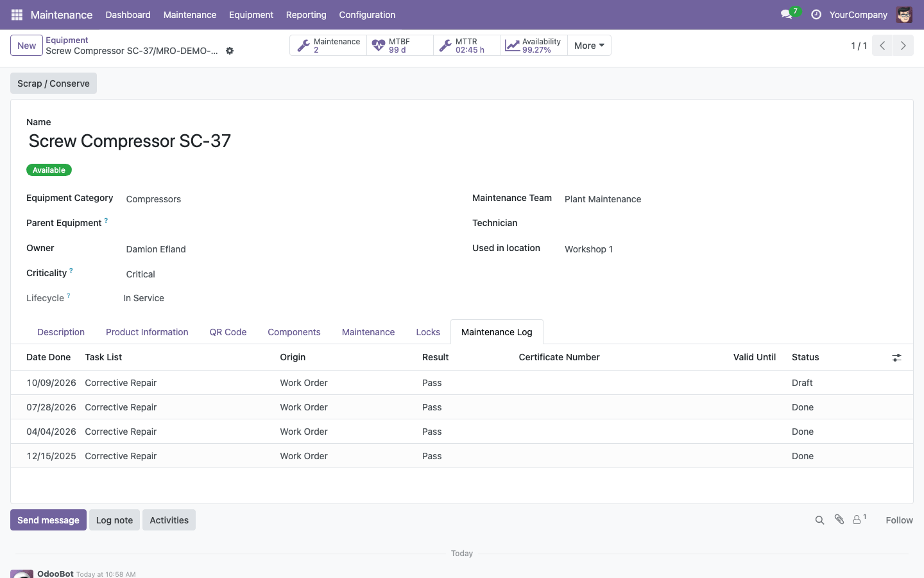The height and width of the screenshot is (578, 924).
Task: Expand the More dropdown
Action: [589, 46]
